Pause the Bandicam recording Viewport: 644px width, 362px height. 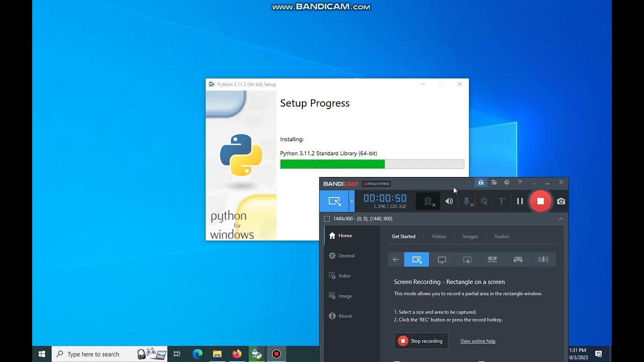(x=520, y=201)
